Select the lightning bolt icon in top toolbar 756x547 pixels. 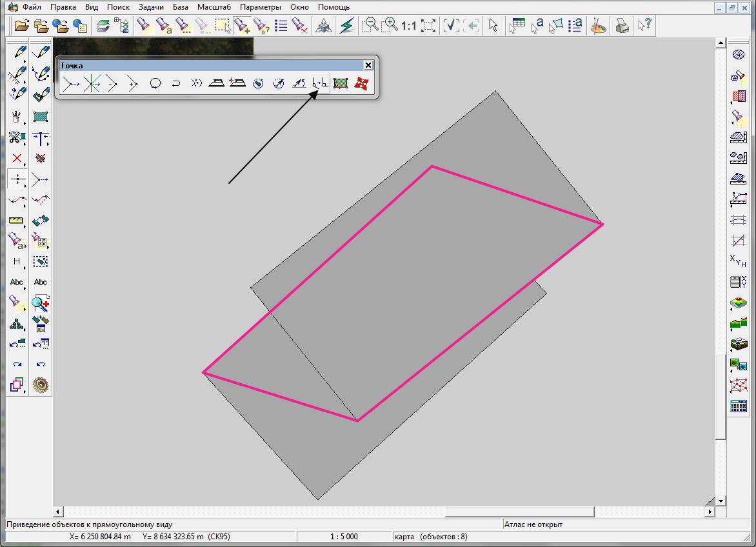click(x=347, y=26)
